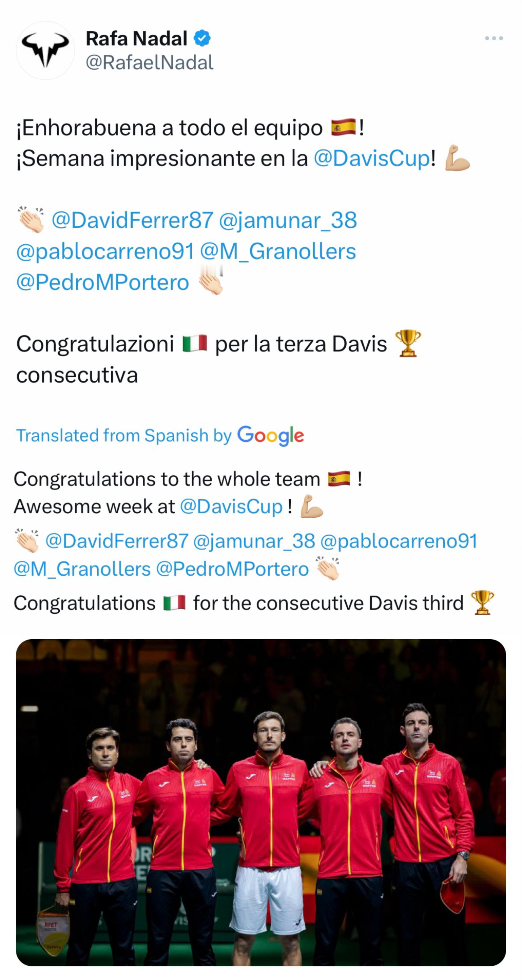522x980 pixels.
Task: Open @DavidFerrer87 mention in the translated text
Action: click(117, 541)
